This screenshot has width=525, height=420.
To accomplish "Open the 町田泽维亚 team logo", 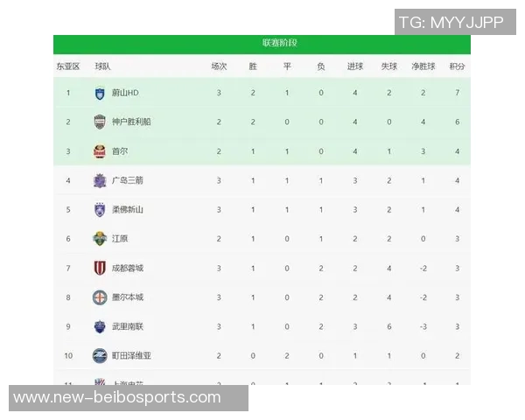I will pos(100,355).
